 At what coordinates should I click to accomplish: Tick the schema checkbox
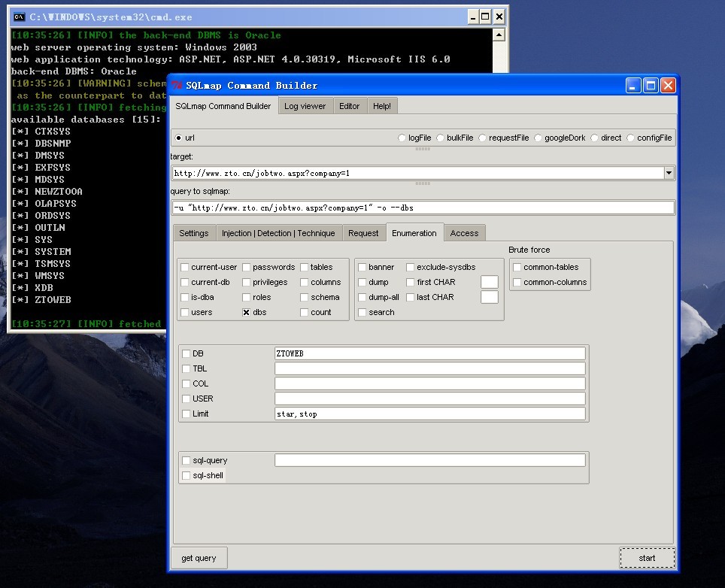305,297
